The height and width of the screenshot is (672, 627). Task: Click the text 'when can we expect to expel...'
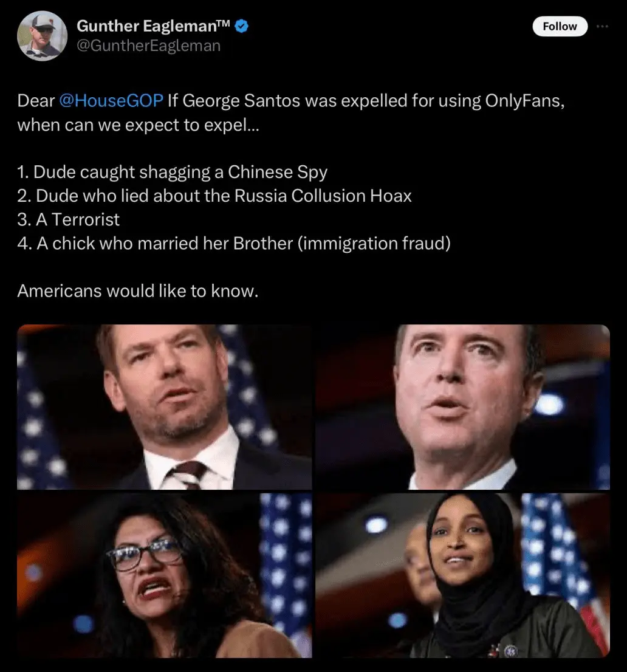[x=139, y=125]
